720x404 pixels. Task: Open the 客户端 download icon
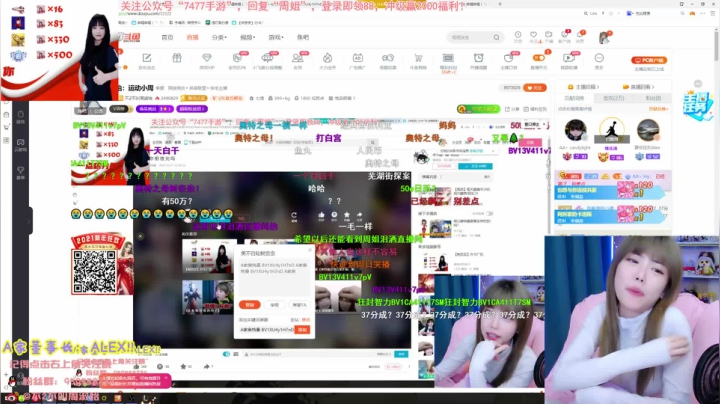564,35
